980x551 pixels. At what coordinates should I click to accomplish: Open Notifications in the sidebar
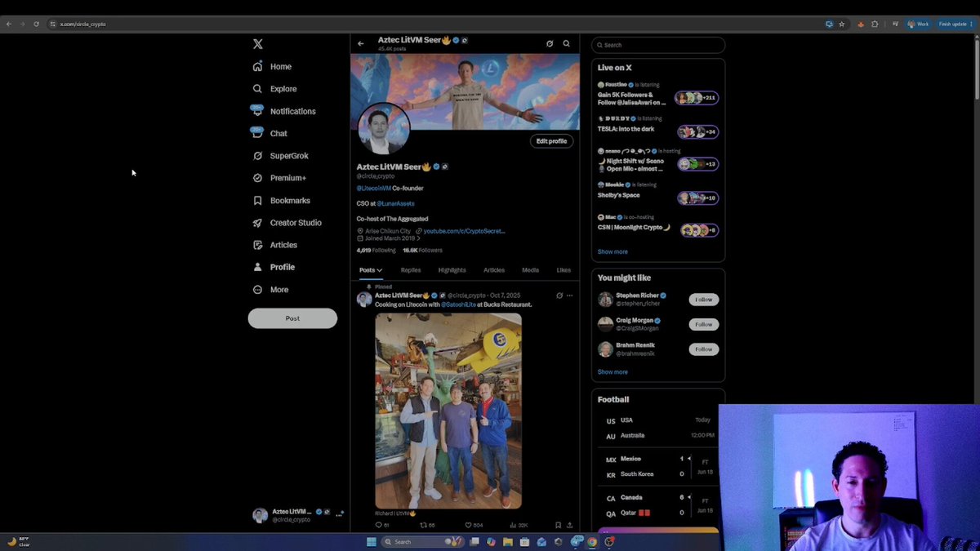[x=283, y=111]
